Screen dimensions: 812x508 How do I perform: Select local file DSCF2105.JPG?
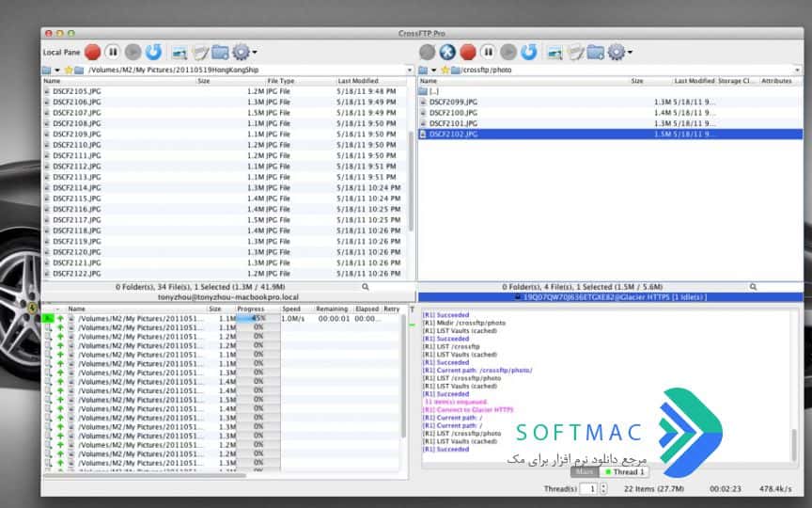[x=225, y=91]
